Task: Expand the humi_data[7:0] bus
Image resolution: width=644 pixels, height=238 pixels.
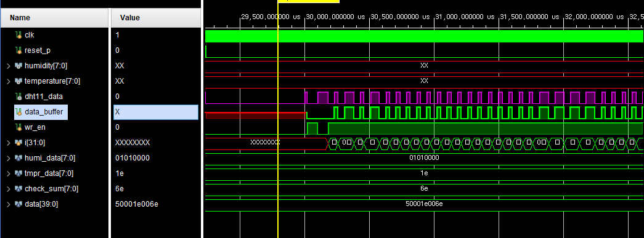Action: [9, 158]
